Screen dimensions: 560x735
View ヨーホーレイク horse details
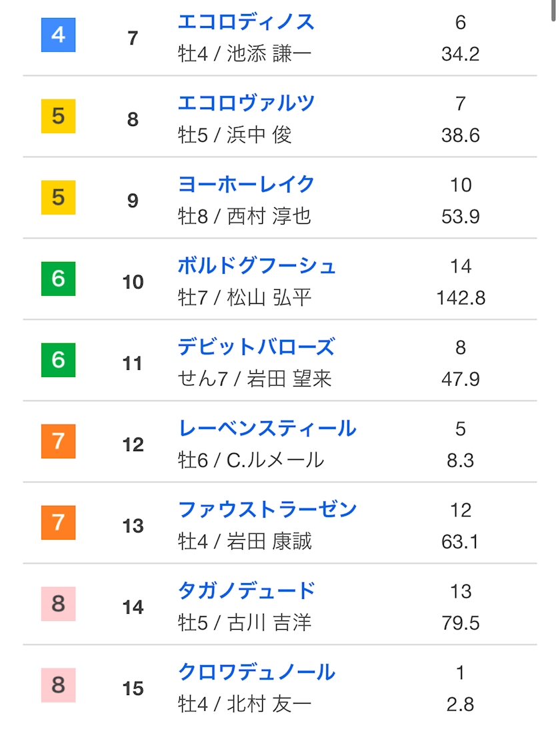tap(246, 185)
